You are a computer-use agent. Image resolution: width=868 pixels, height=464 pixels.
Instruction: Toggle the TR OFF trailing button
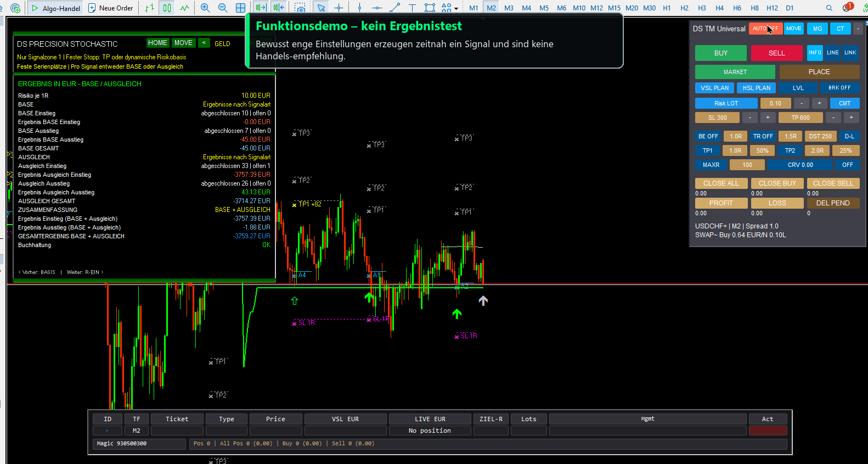(763, 136)
